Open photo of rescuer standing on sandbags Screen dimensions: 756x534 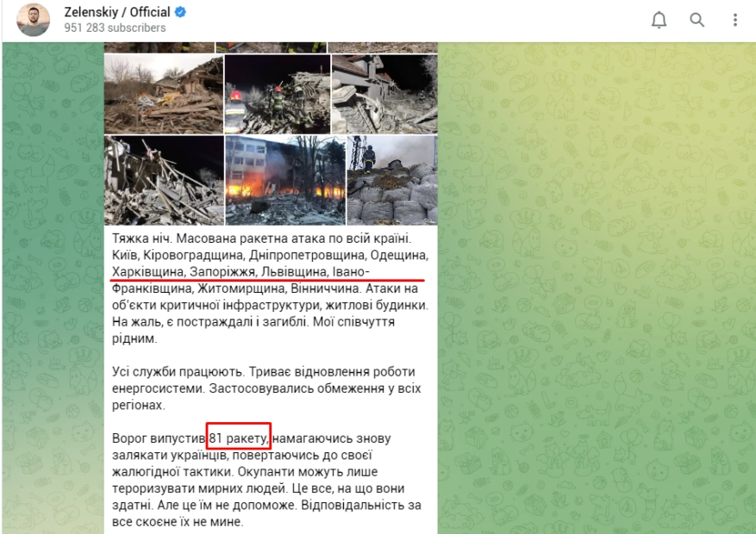pyautogui.click(x=392, y=181)
